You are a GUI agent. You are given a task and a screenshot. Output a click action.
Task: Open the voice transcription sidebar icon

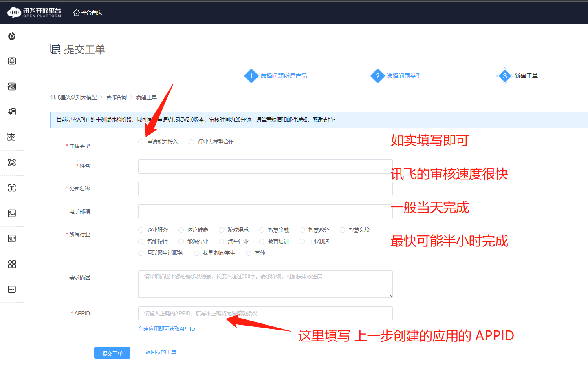(x=12, y=112)
